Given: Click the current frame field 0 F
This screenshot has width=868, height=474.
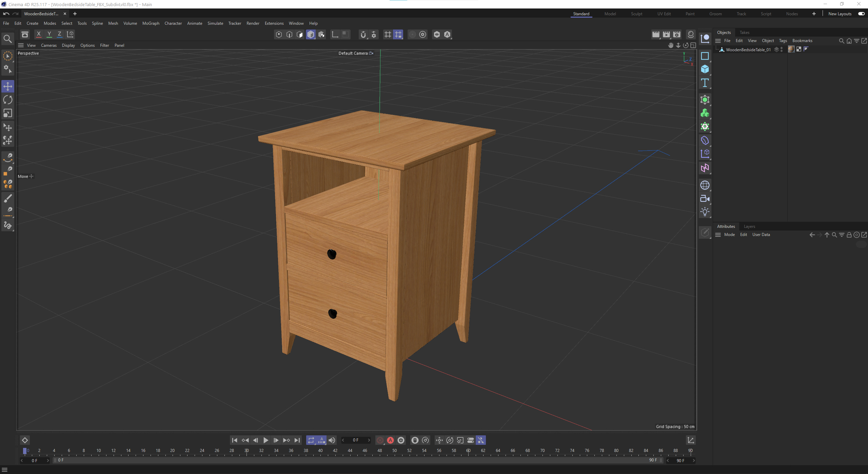Looking at the screenshot, I should (355, 440).
